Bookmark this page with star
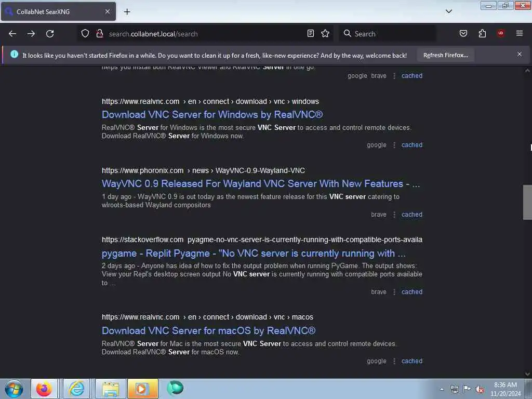Image resolution: width=532 pixels, height=399 pixels. 325,33
